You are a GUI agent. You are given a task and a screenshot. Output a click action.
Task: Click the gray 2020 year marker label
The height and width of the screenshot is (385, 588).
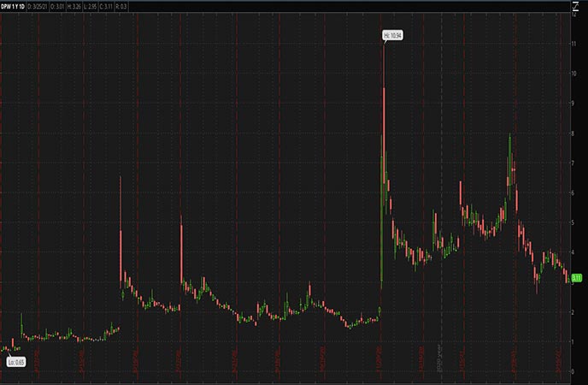pyautogui.click(x=439, y=358)
